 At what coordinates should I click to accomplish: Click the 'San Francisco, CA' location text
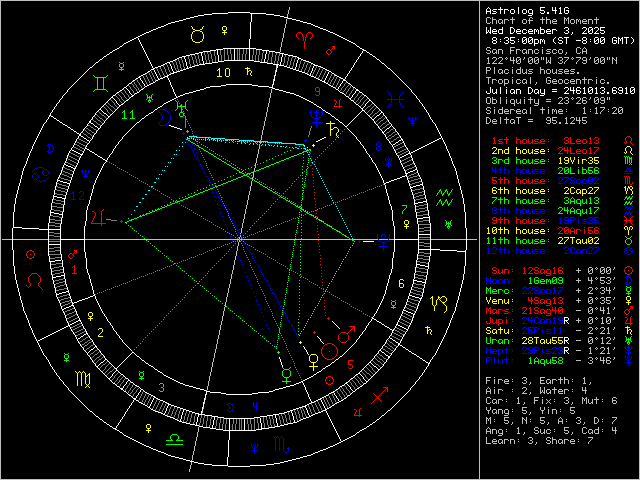coord(536,51)
